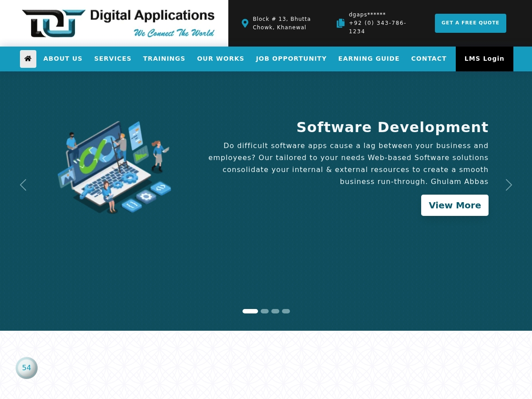The height and width of the screenshot is (399, 532).
Task: Click the Digital Applications logo
Action: 118,23
